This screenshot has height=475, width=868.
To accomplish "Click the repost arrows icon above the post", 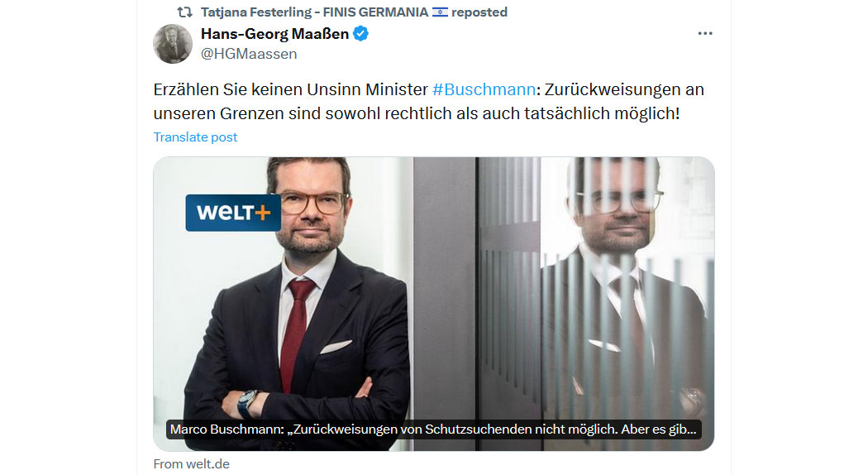I will (184, 12).
